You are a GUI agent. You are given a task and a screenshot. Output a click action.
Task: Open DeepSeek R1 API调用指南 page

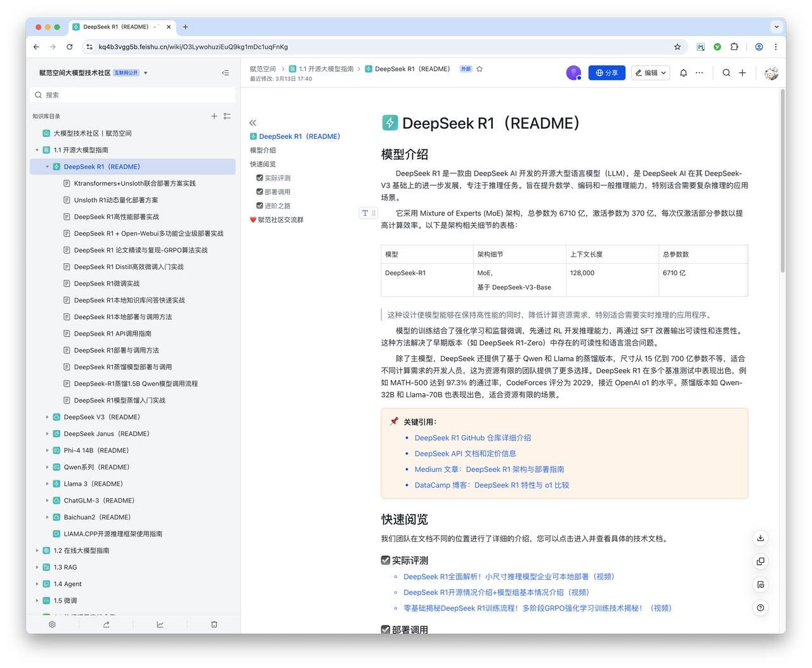click(x=112, y=334)
